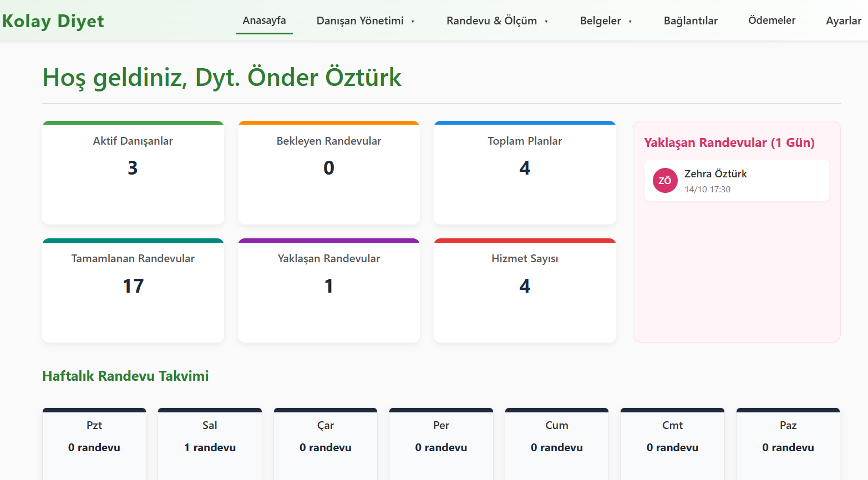This screenshot has width=868, height=480.
Task: Open the Anasayfa tab
Action: click(x=264, y=21)
